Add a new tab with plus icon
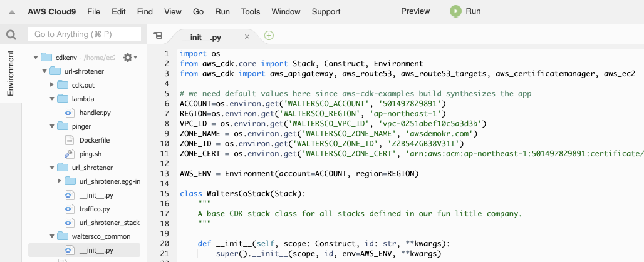Viewport: 644px width, 262px height. coord(269,36)
